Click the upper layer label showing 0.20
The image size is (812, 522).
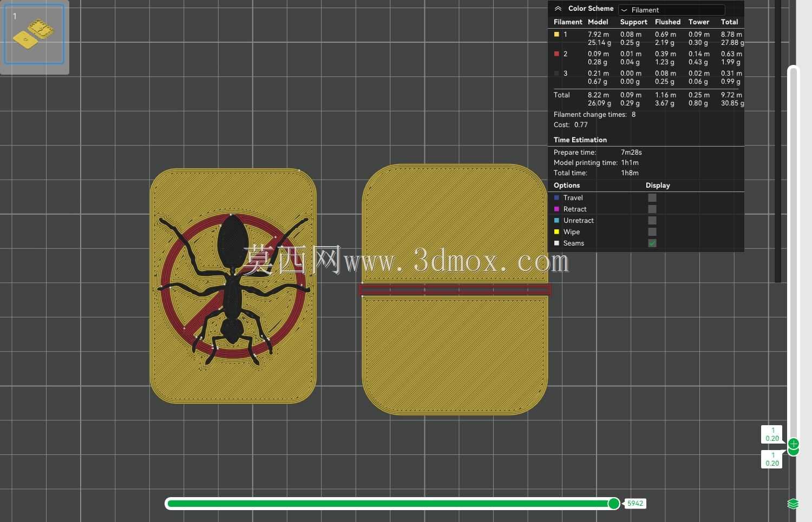[772, 434]
